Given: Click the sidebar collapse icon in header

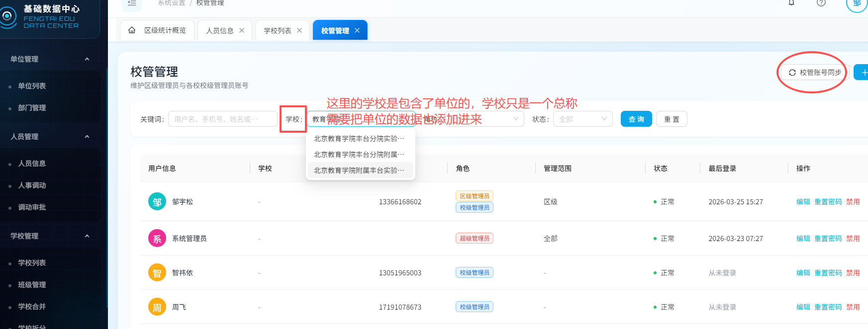Looking at the screenshot, I should click(132, 3).
